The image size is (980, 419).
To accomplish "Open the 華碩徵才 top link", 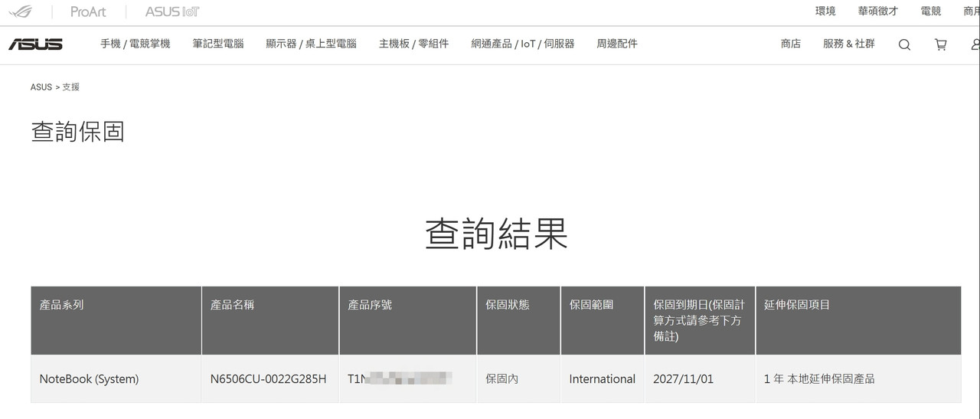I will [878, 11].
